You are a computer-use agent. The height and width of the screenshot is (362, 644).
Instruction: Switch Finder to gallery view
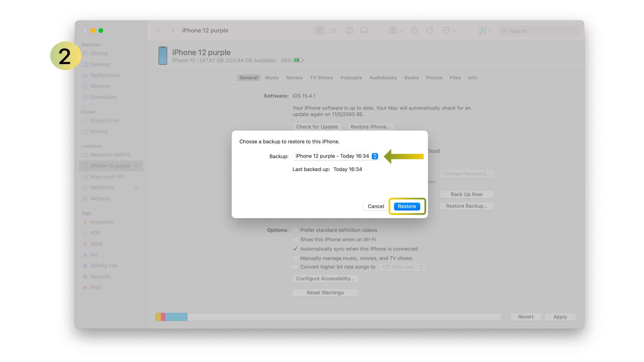click(364, 30)
